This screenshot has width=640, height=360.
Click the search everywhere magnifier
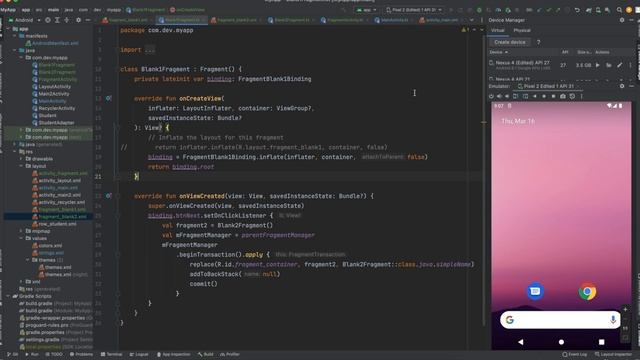[619, 10]
